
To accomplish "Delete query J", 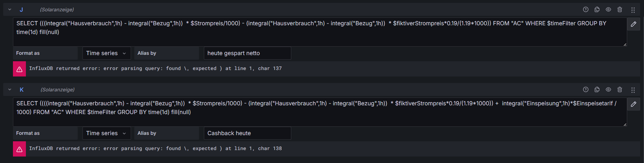I will point(620,9).
